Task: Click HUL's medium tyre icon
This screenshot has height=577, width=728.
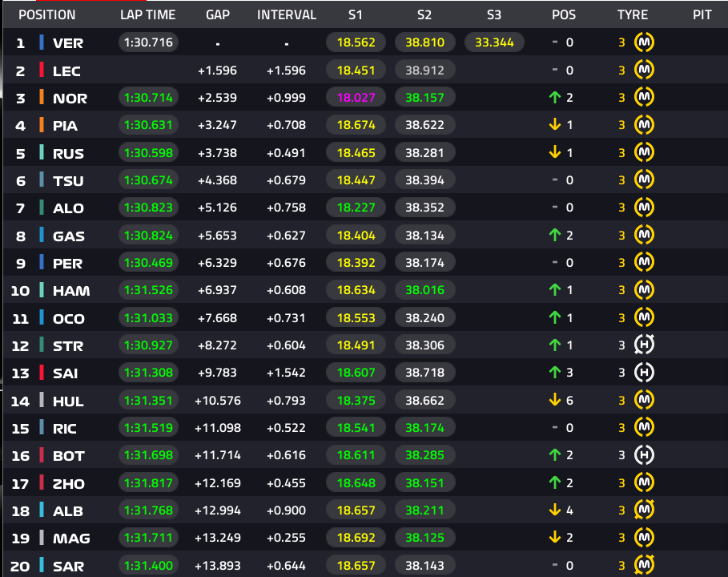Action: (x=644, y=400)
